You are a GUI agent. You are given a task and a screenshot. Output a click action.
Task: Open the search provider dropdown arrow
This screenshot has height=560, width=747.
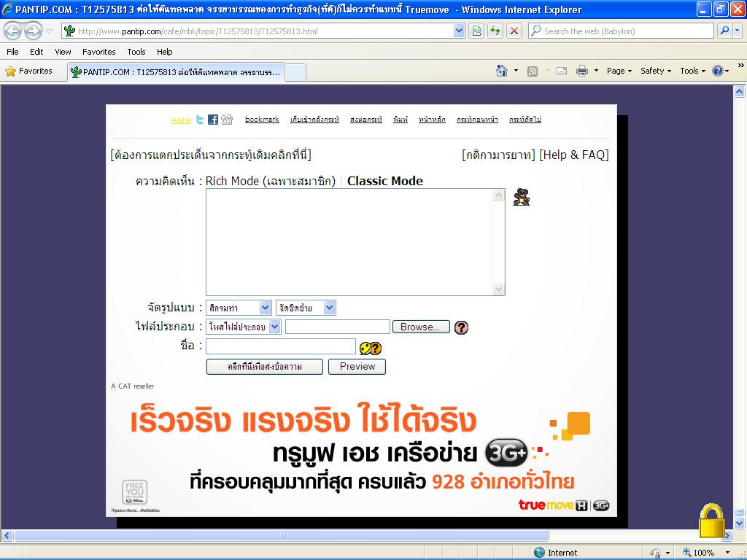coord(738,31)
